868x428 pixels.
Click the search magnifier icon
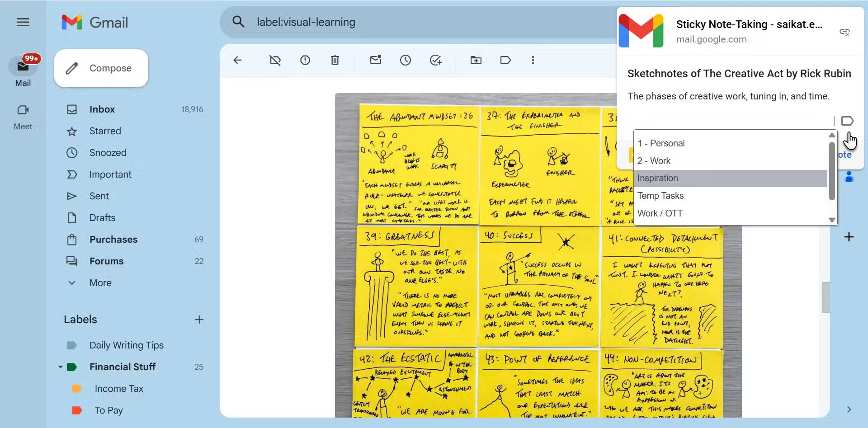238,22
